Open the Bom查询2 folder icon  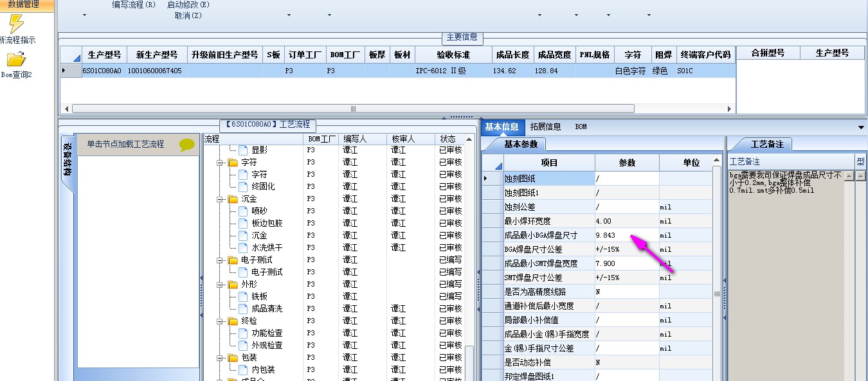[16, 59]
